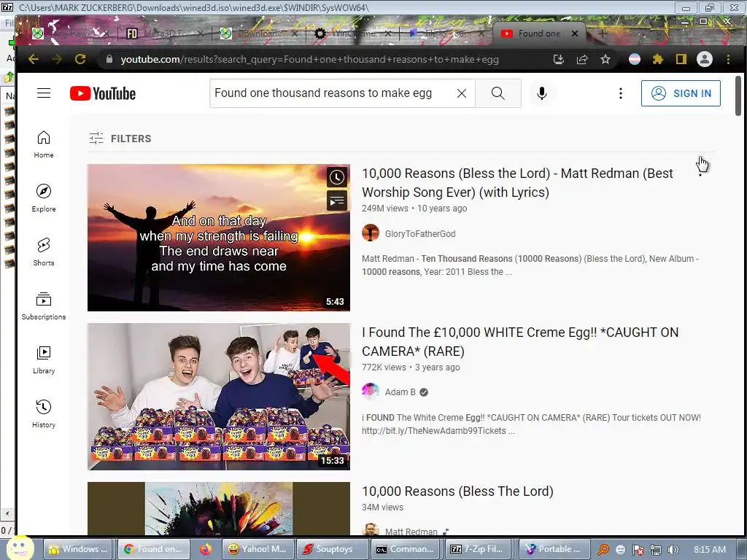Click the Adam B channel avatar
This screenshot has width=747, height=560.
click(x=371, y=392)
